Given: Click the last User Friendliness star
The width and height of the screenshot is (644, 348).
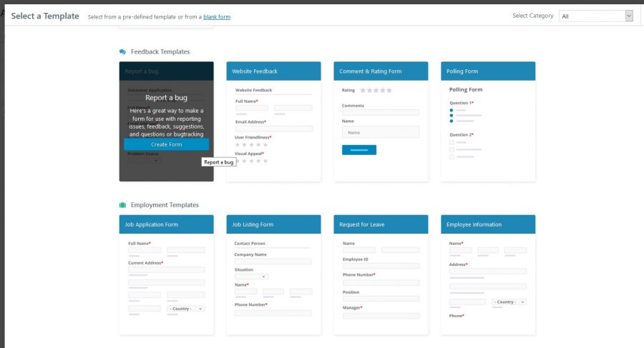Looking at the screenshot, I should click(265, 144).
